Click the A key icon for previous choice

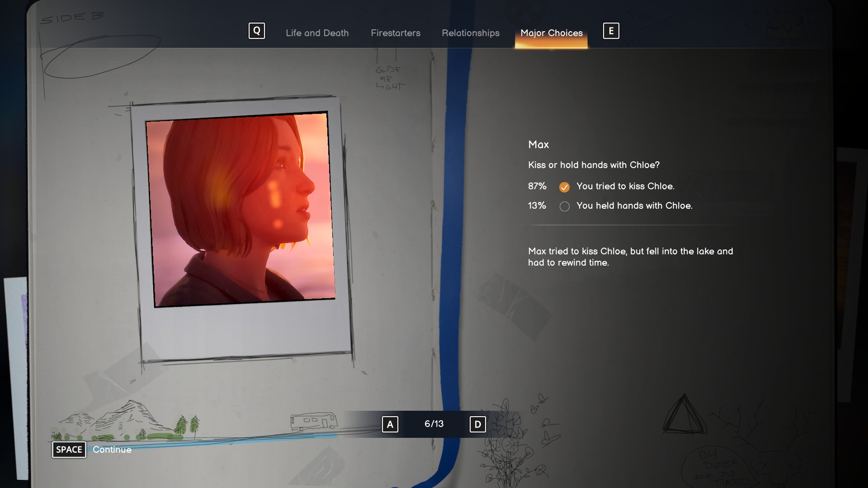pos(390,424)
